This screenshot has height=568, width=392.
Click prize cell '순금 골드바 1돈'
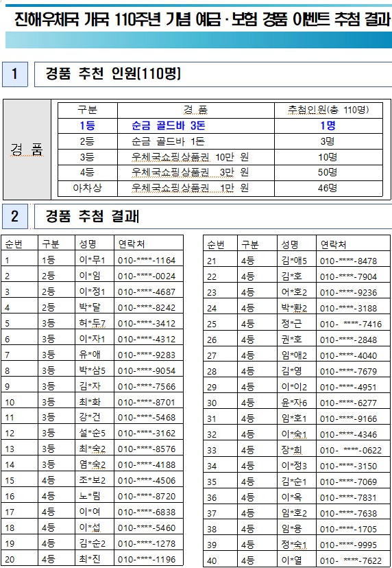[168, 141]
